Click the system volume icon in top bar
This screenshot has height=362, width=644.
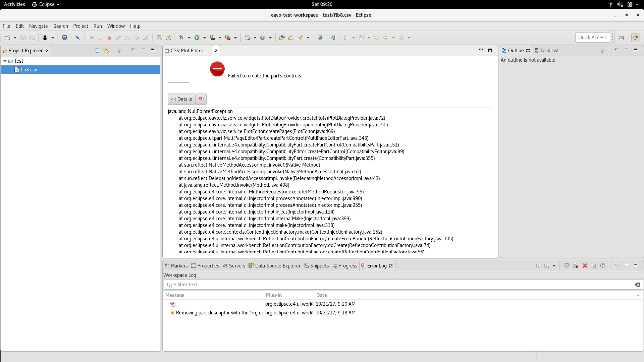[x=620, y=4]
